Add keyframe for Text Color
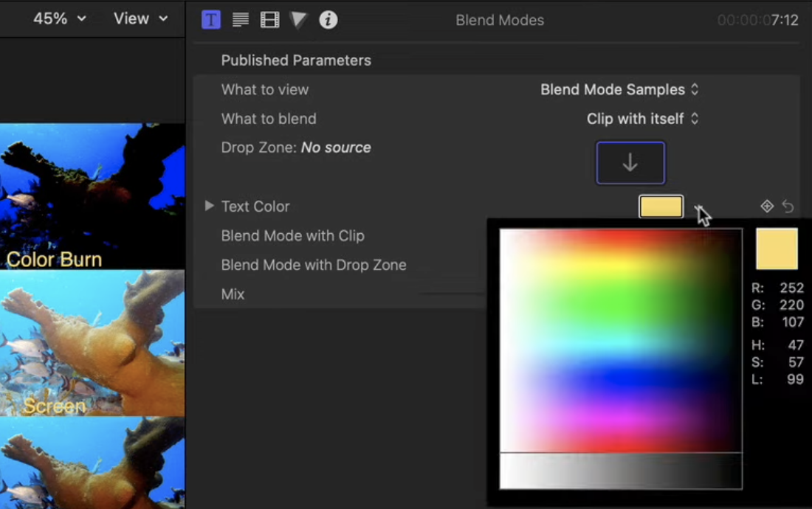Screen dimensions: 812x509 [767, 207]
